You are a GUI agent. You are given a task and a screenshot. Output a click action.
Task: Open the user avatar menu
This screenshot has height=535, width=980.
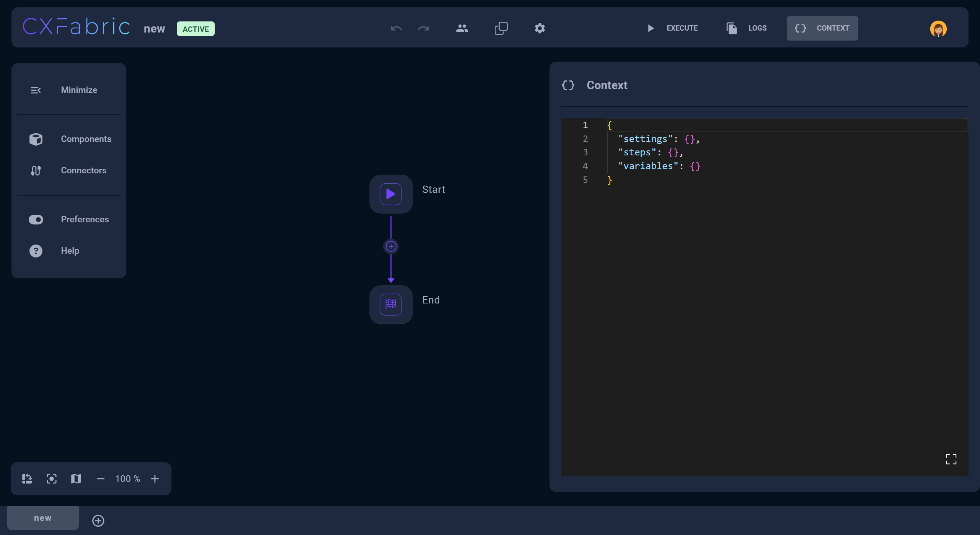click(x=938, y=29)
